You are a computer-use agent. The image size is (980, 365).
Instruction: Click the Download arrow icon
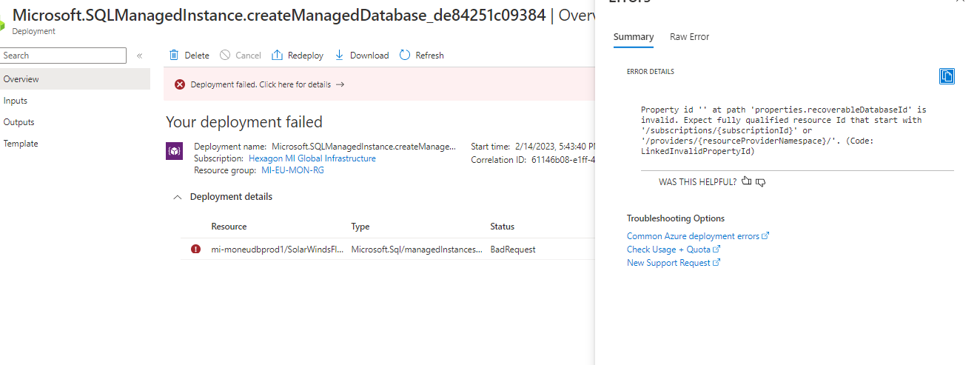point(340,56)
